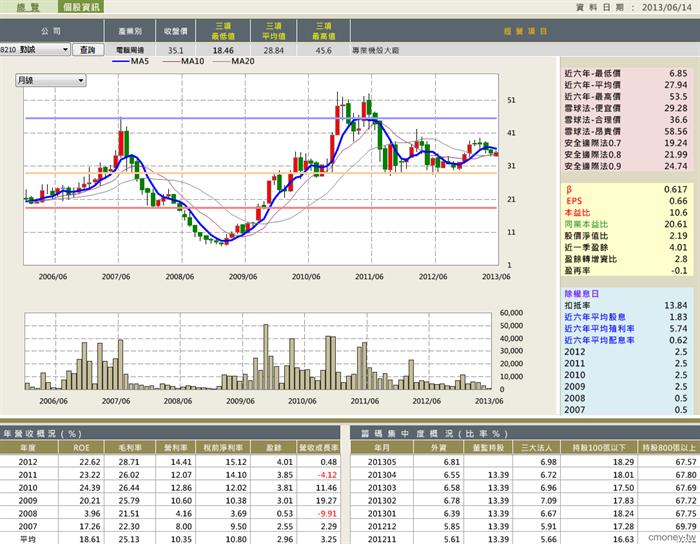The image size is (700, 544).
Task: Click the 盈再率 value -0.1
Action: point(679,270)
